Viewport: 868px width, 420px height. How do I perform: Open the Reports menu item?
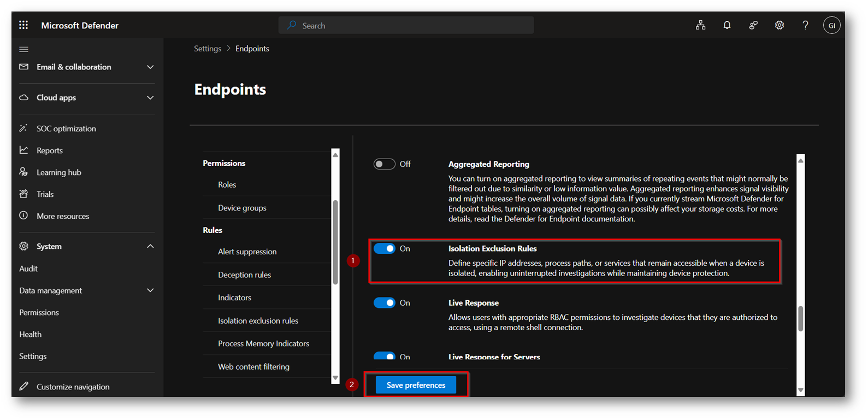coord(50,150)
